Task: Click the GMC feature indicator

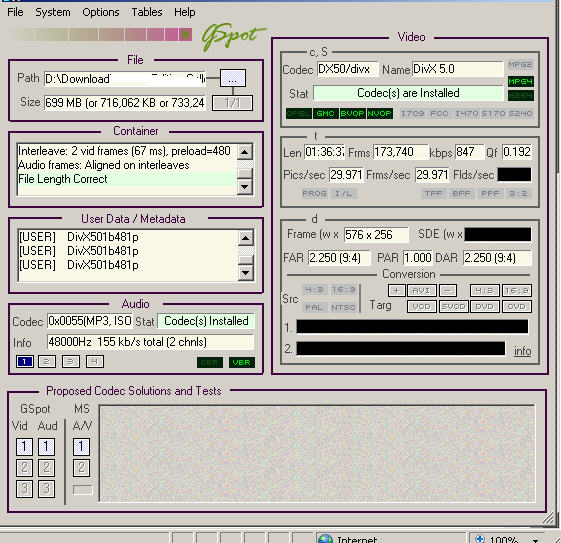Action: click(x=325, y=114)
